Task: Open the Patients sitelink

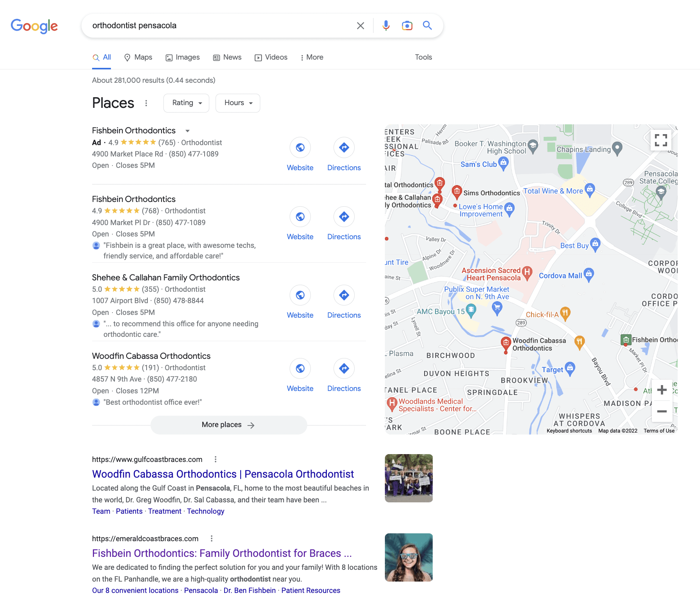Action: pyautogui.click(x=129, y=511)
